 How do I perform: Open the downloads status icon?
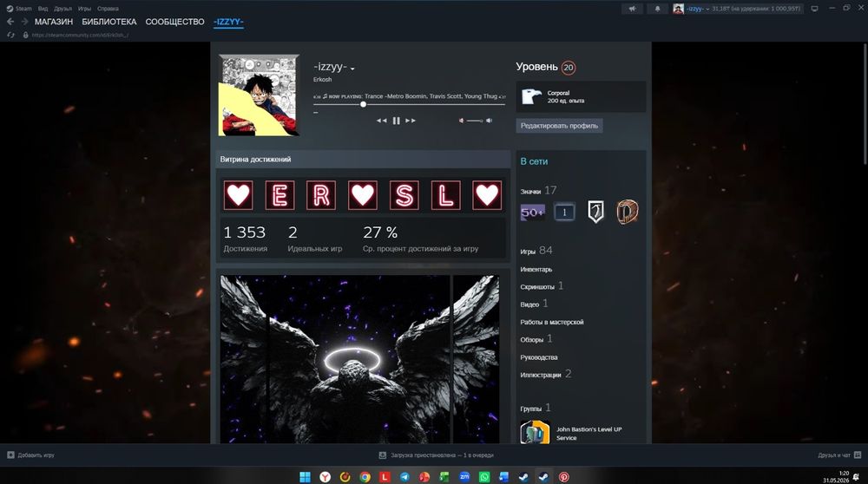tap(383, 455)
